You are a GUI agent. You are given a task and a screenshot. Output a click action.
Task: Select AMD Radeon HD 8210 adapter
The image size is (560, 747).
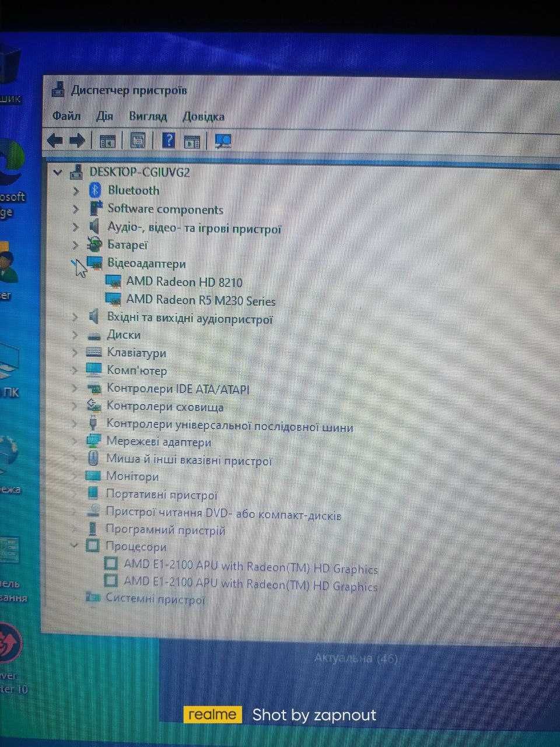(x=184, y=282)
